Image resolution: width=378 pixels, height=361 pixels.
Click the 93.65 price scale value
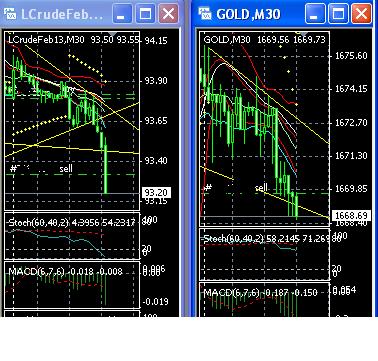click(x=156, y=121)
